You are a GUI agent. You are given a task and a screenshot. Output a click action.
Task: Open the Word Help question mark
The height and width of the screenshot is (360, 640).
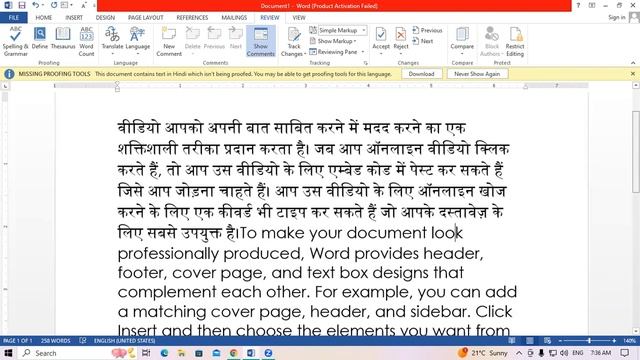(578, 5)
